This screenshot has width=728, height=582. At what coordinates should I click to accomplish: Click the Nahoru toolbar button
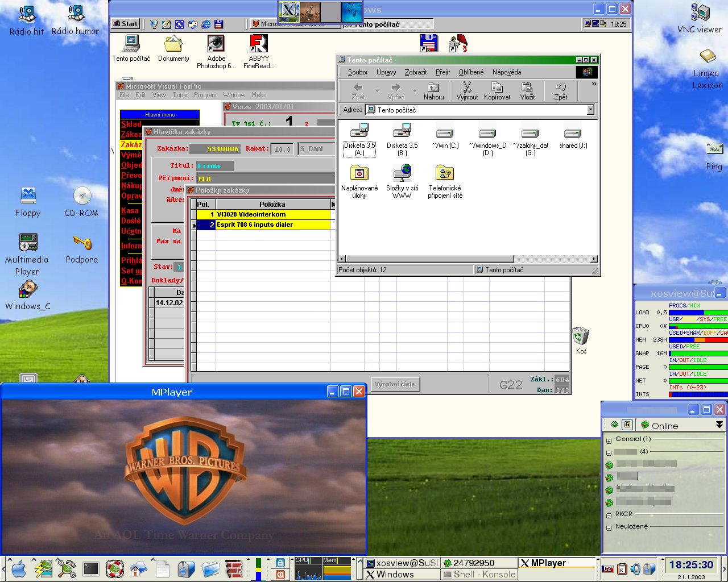click(x=433, y=90)
